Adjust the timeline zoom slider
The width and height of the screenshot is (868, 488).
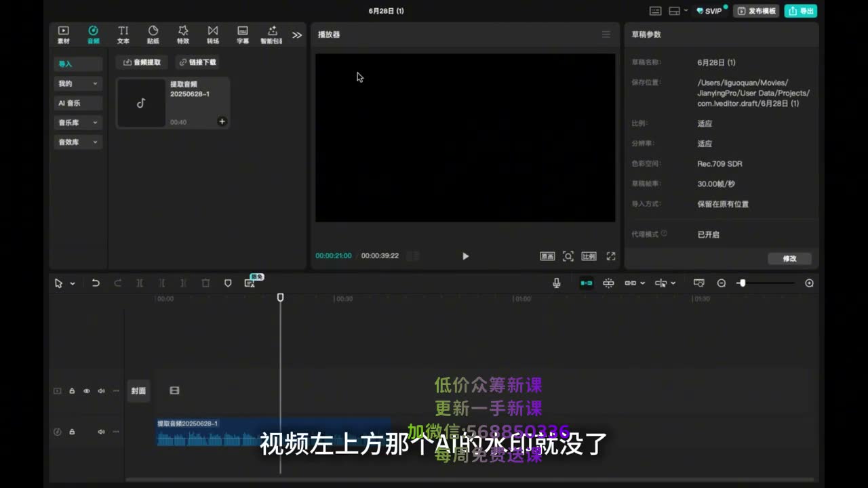coord(766,283)
